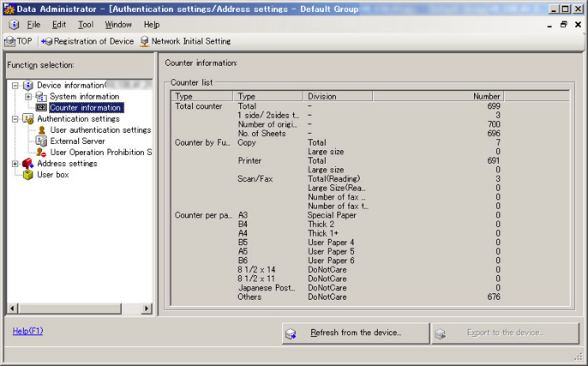Select the Copy Total row
The height and width of the screenshot is (366, 588).
click(338, 142)
